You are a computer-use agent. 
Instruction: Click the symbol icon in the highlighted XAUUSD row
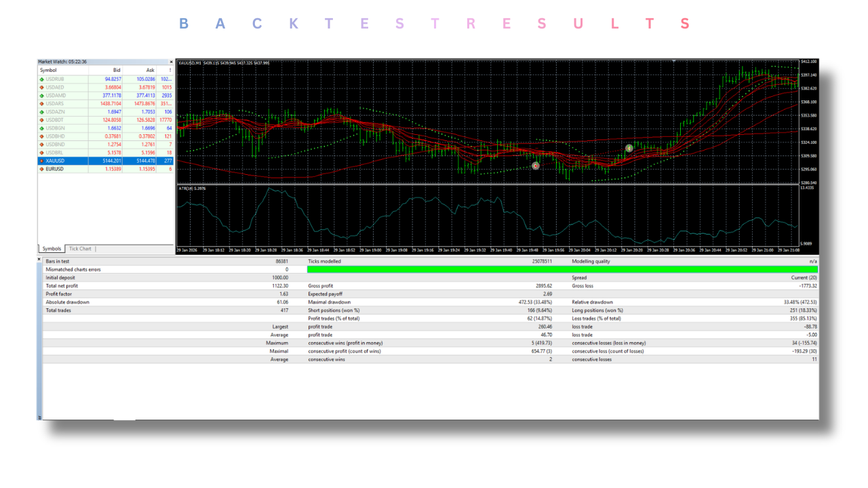coord(42,161)
